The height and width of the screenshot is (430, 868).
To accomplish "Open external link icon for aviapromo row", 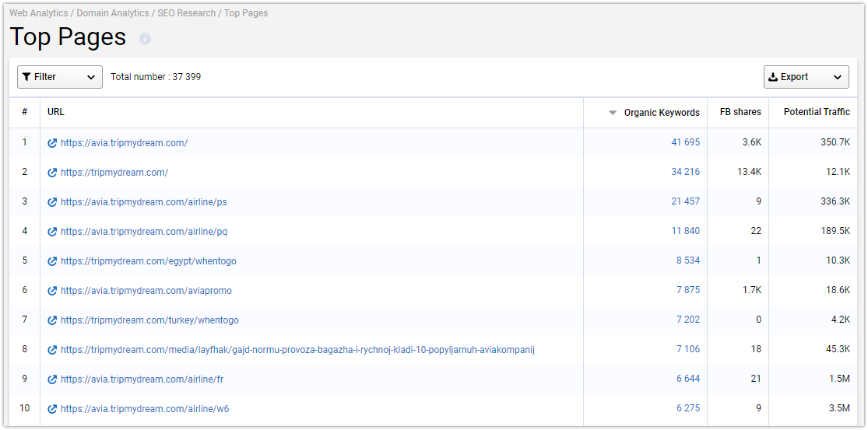I will (53, 291).
